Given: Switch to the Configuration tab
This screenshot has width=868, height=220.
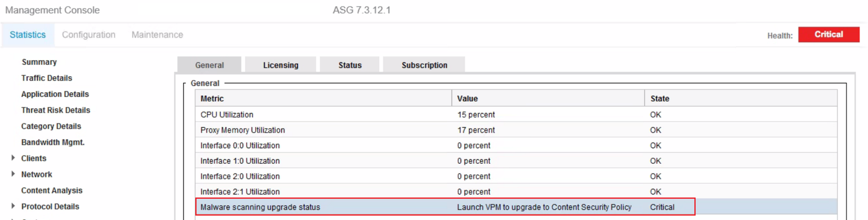Looking at the screenshot, I should coord(88,35).
